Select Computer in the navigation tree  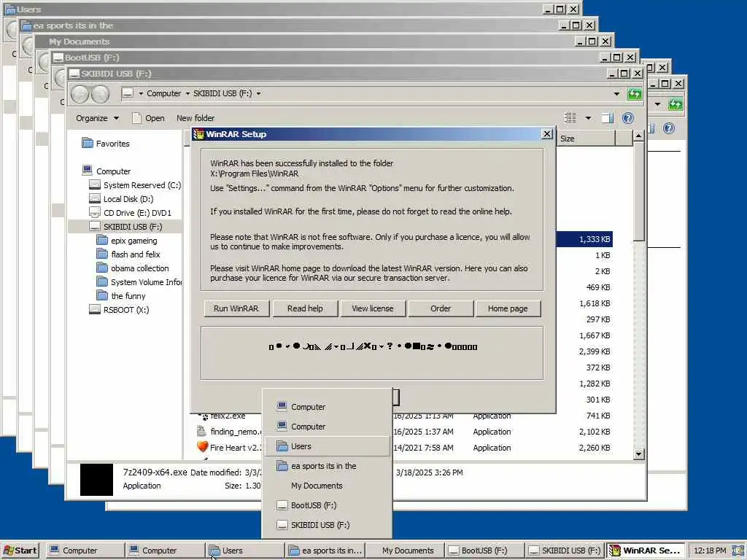click(107, 171)
